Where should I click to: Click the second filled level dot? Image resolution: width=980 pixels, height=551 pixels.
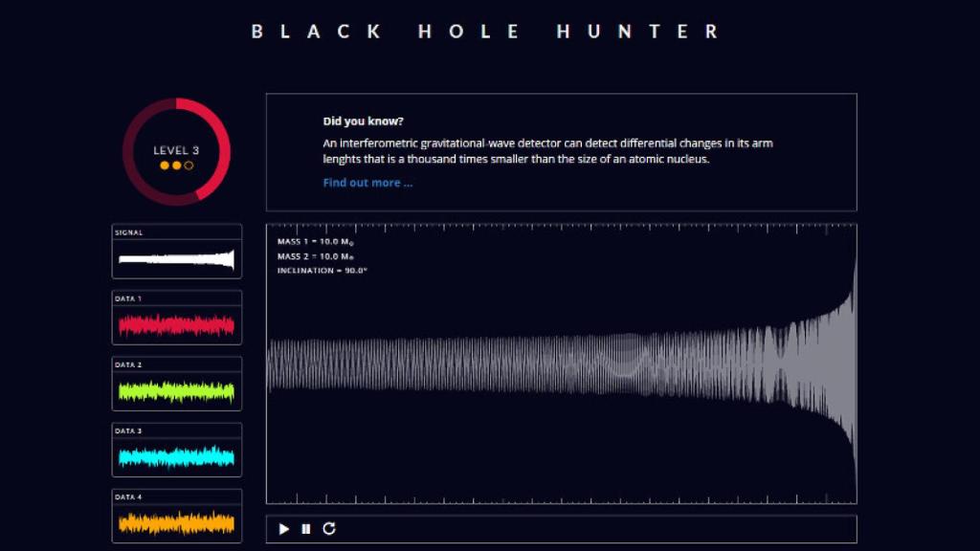179,164
